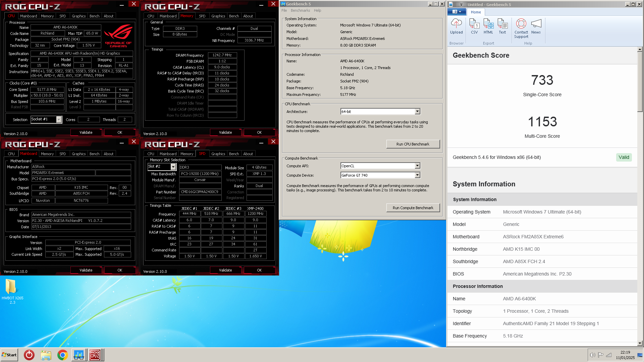
Task: Open the News icon in ribbon
Action: (x=536, y=26)
